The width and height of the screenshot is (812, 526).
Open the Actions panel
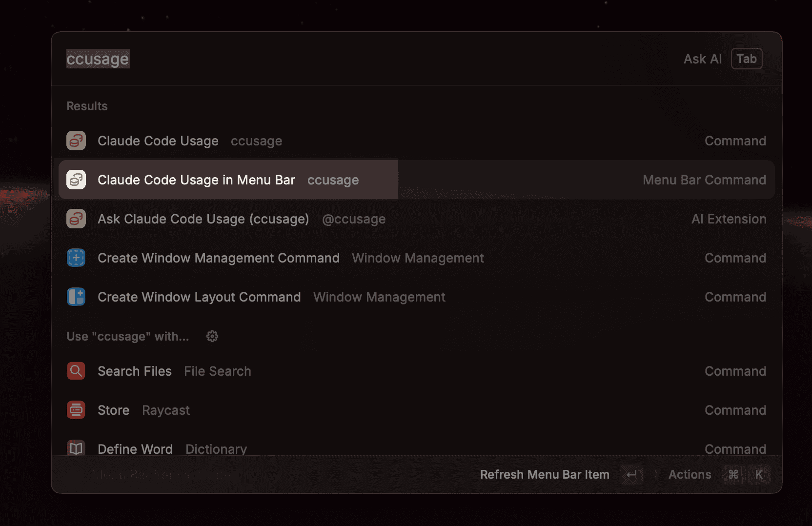pos(689,474)
